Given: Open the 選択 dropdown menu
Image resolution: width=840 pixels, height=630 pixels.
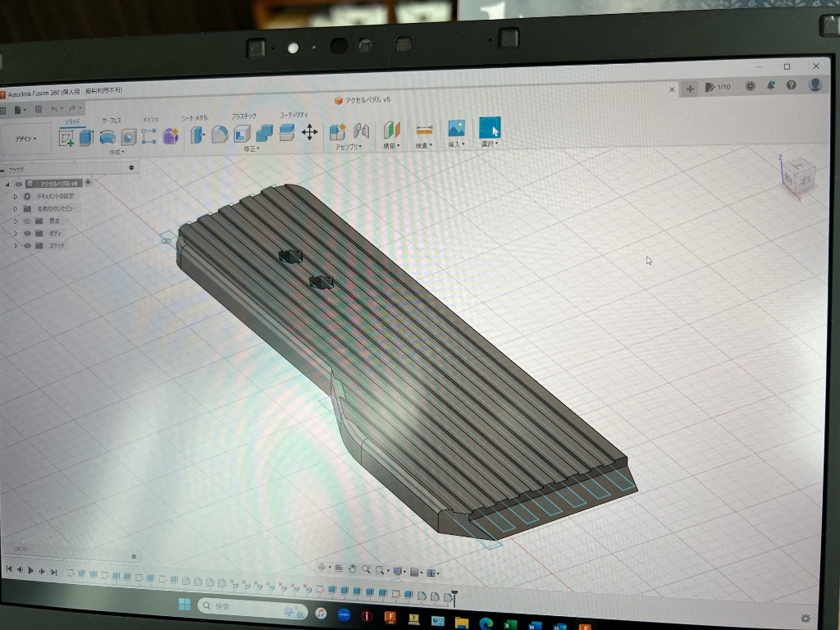Looking at the screenshot, I should (x=489, y=144).
